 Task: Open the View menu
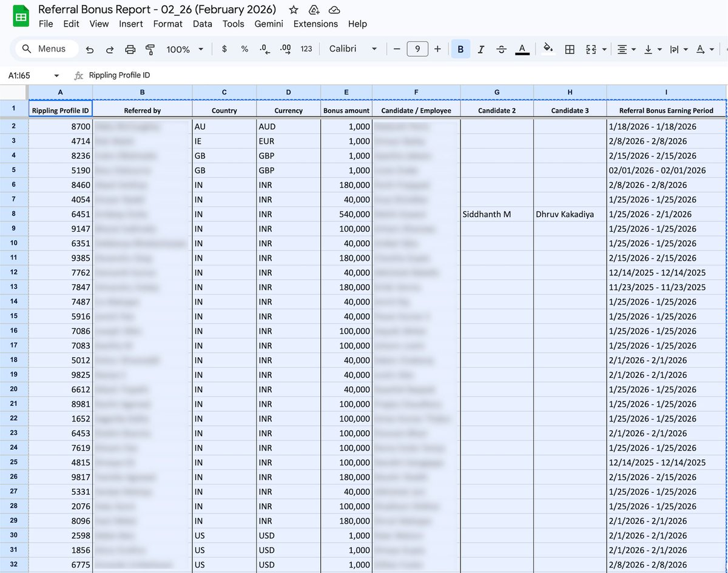tap(99, 24)
